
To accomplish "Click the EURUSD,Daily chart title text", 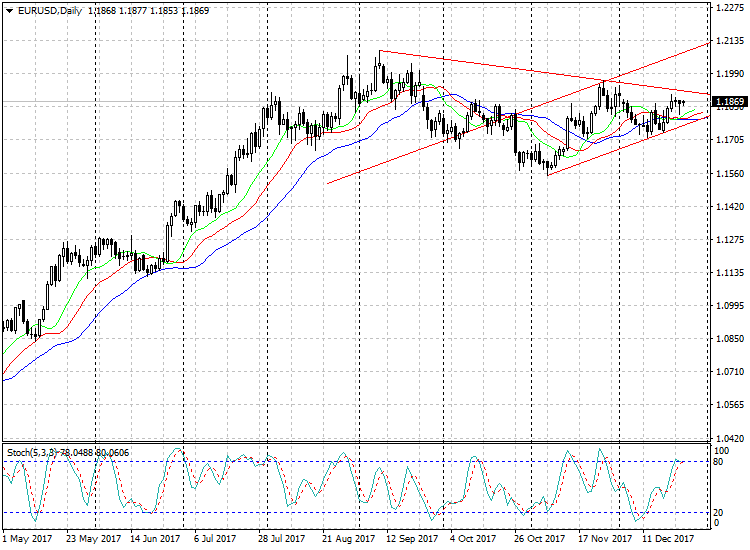I will [50, 11].
